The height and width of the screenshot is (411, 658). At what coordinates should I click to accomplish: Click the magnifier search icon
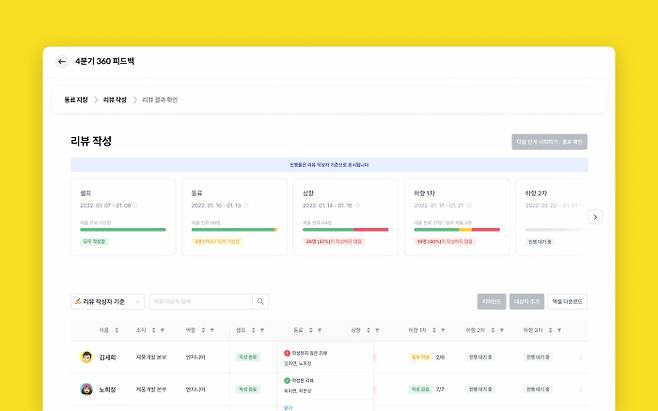point(261,301)
